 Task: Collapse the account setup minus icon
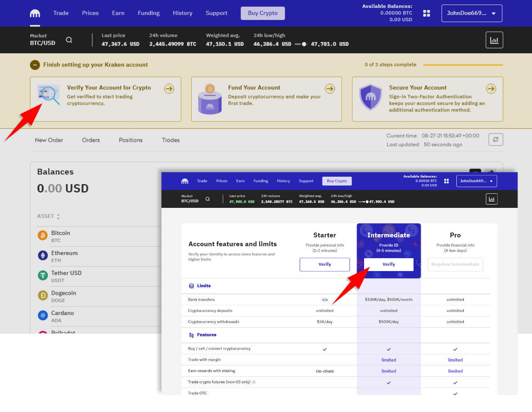tap(35, 65)
